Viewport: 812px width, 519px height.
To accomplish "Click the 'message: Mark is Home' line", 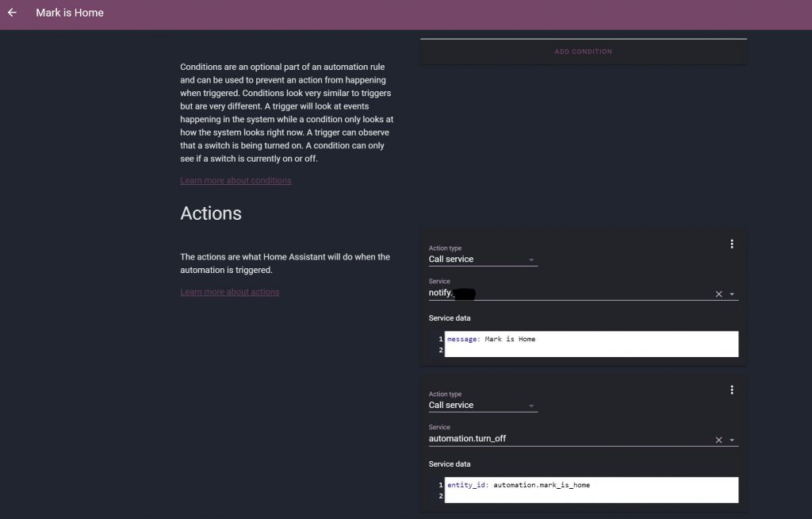I will coord(492,340).
